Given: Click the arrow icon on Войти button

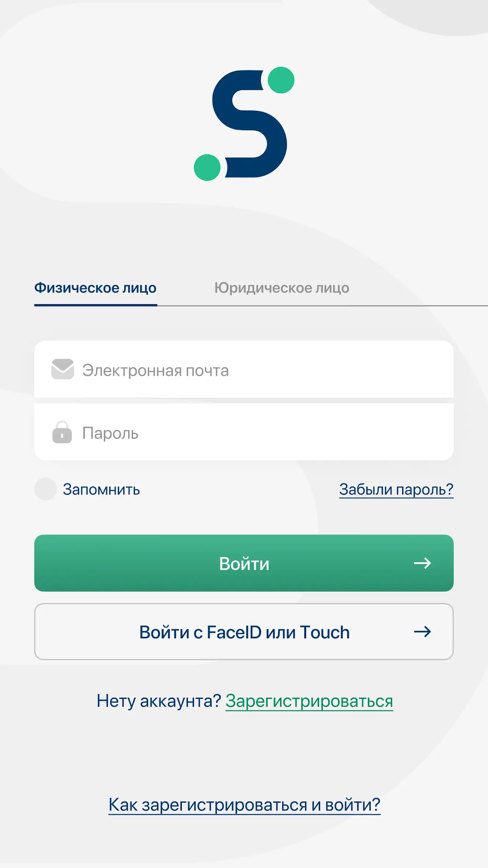Looking at the screenshot, I should coord(422,563).
